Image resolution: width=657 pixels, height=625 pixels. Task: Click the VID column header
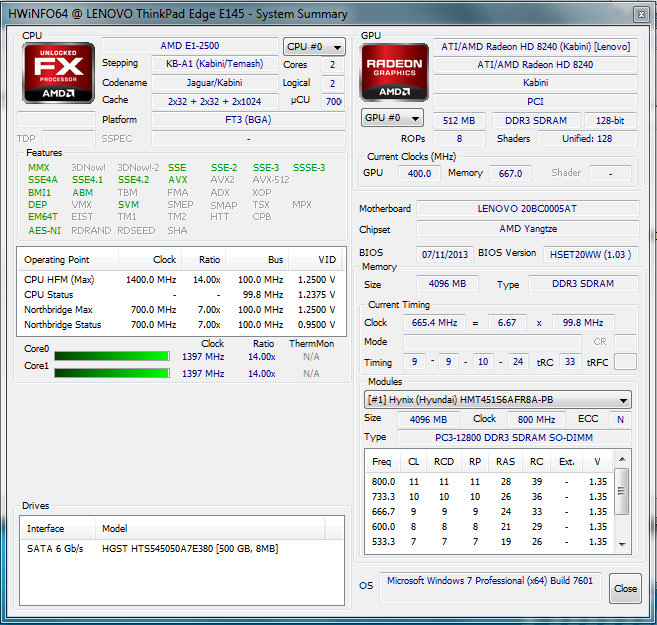[316, 260]
